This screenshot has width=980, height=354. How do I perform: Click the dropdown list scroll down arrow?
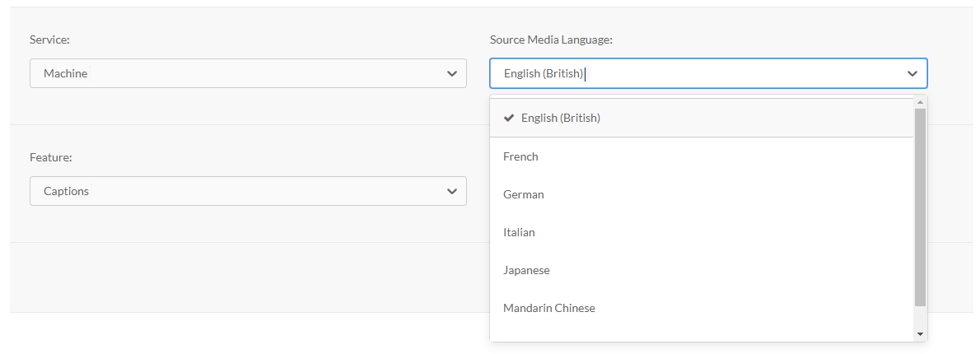pyautogui.click(x=920, y=333)
